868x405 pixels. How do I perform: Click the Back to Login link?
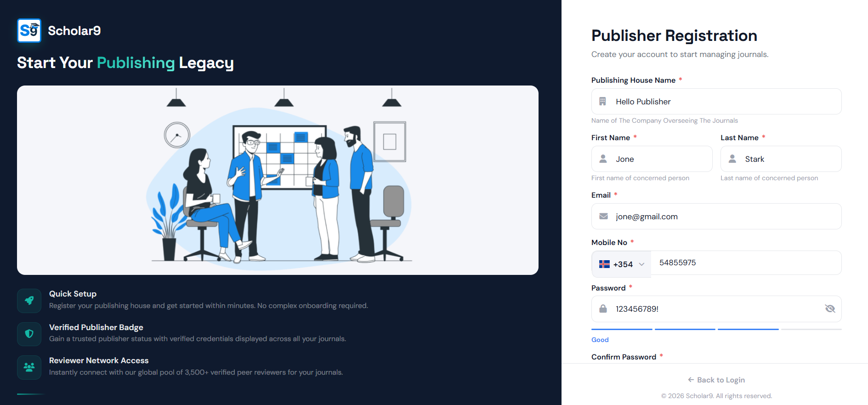716,380
